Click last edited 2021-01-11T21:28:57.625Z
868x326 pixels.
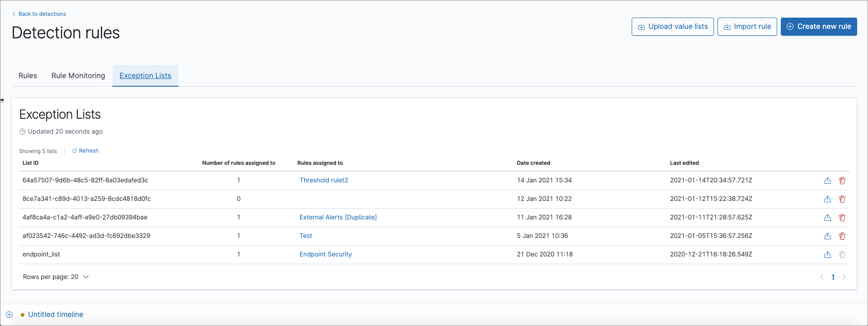(x=711, y=217)
